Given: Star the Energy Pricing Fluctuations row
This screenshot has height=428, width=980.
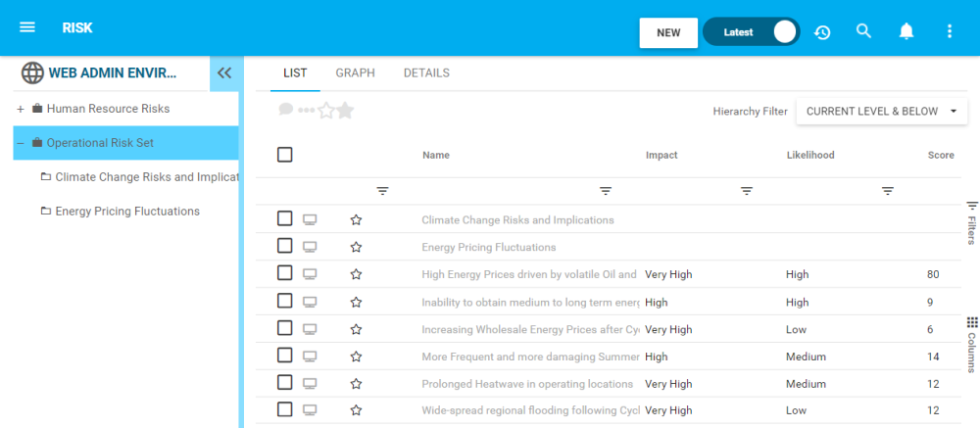Looking at the screenshot, I should pos(357,247).
